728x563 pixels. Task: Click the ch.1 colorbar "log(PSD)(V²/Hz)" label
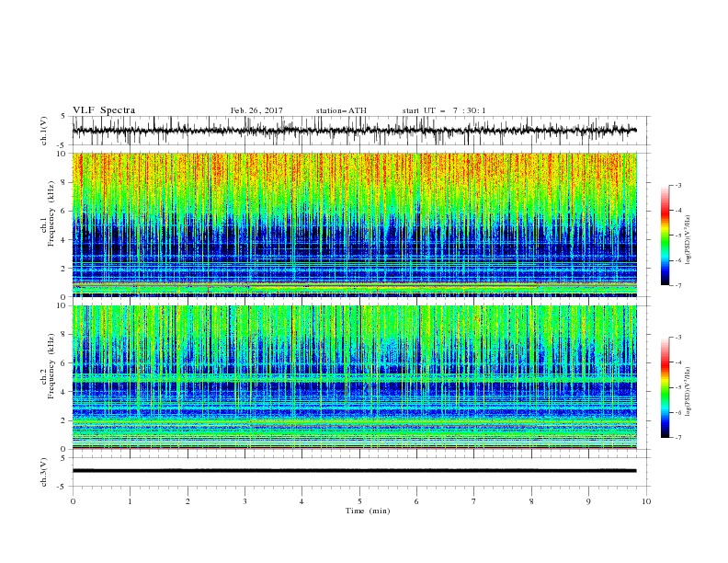click(688, 240)
